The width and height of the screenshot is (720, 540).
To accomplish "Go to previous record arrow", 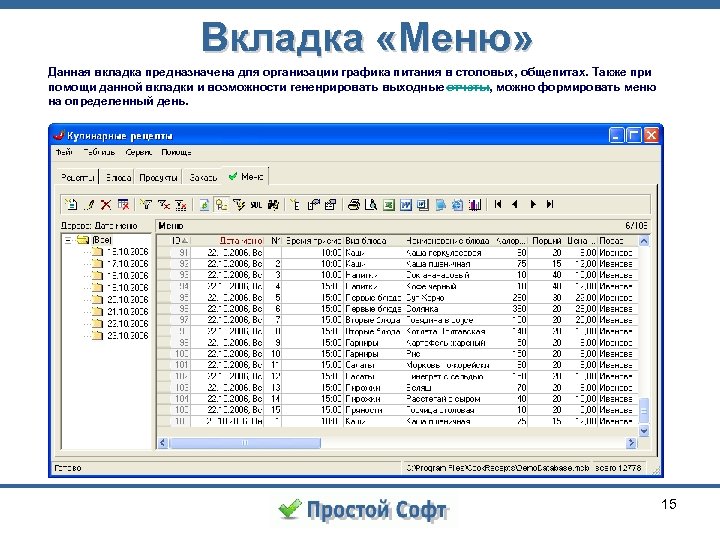I will point(515,204).
